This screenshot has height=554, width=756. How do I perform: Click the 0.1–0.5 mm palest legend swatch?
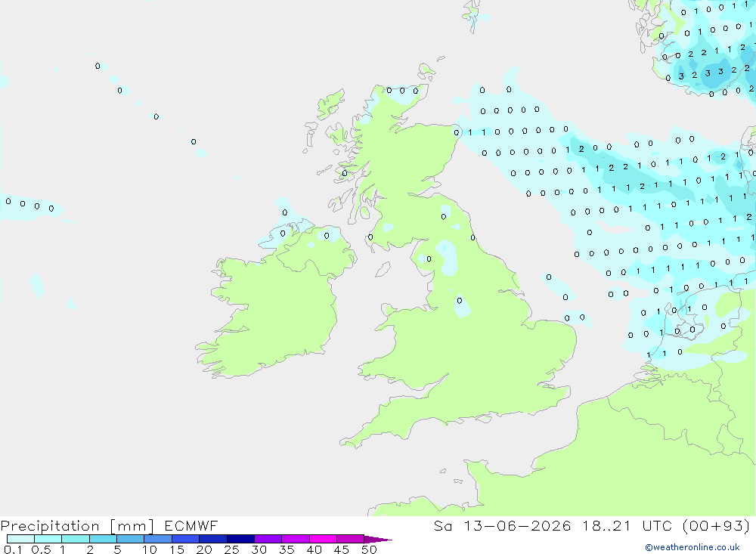[20, 539]
